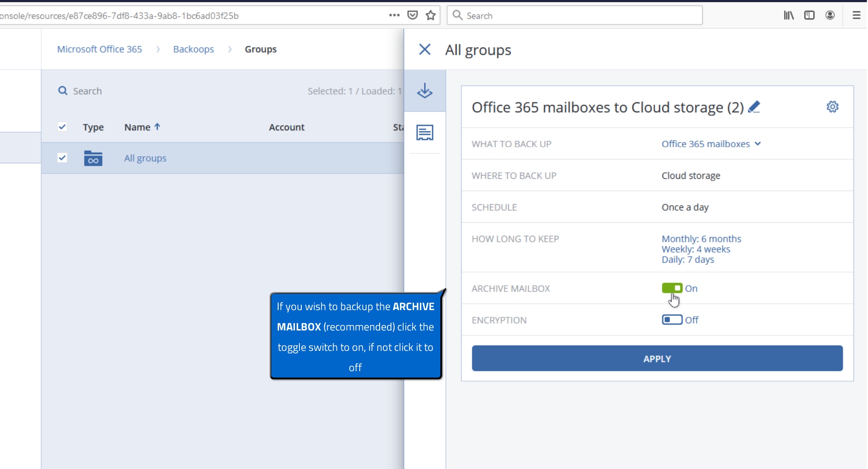Click the magnifier icon in groups search
Screen dimensions: 868x469
tap(63, 91)
